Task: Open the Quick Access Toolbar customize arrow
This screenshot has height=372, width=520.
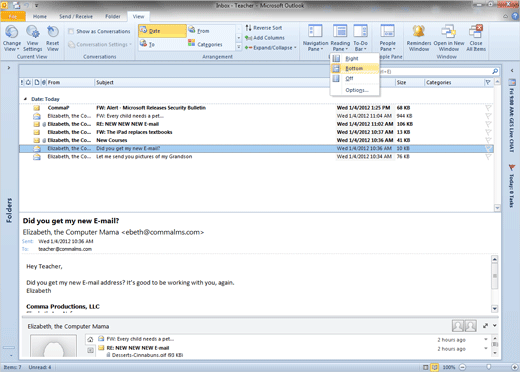Action: tap(36, 5)
